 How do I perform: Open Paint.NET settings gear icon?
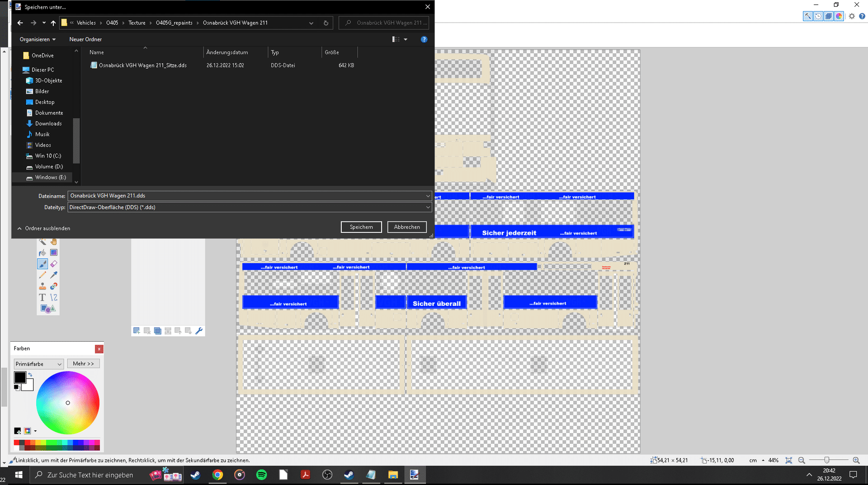pos(852,16)
